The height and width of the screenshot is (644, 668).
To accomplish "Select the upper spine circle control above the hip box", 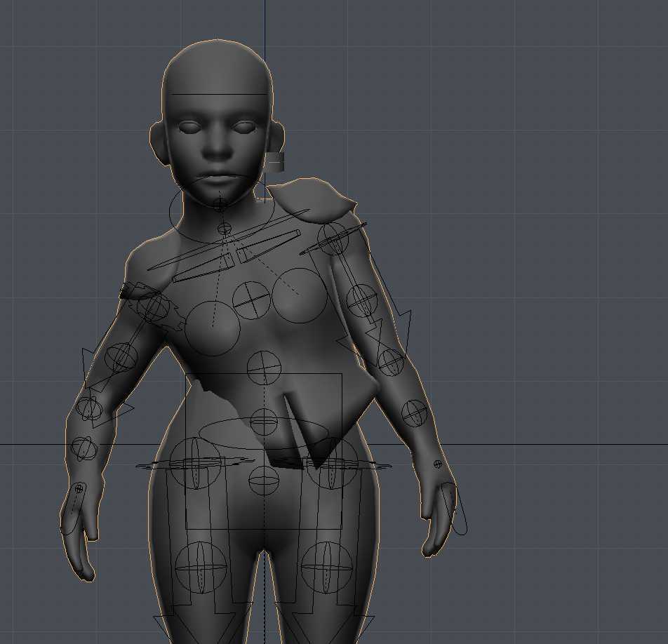I will (264, 368).
